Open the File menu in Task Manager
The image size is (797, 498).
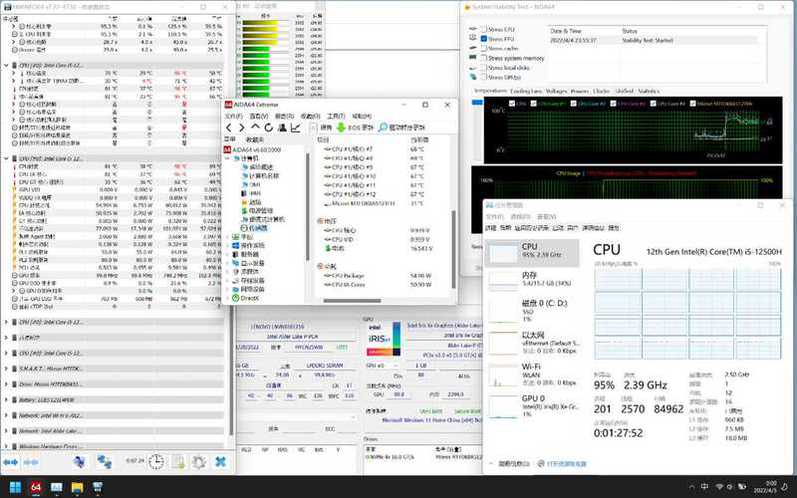pyautogui.click(x=495, y=217)
